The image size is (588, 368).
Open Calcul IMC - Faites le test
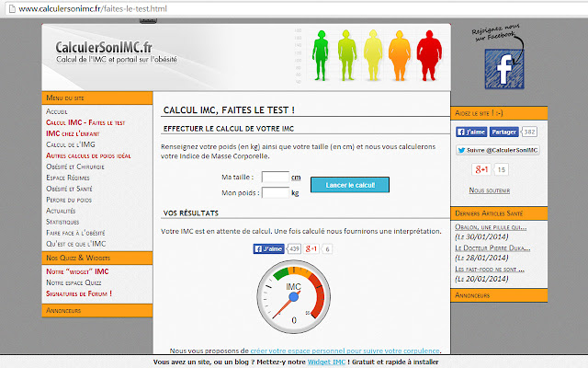click(85, 122)
